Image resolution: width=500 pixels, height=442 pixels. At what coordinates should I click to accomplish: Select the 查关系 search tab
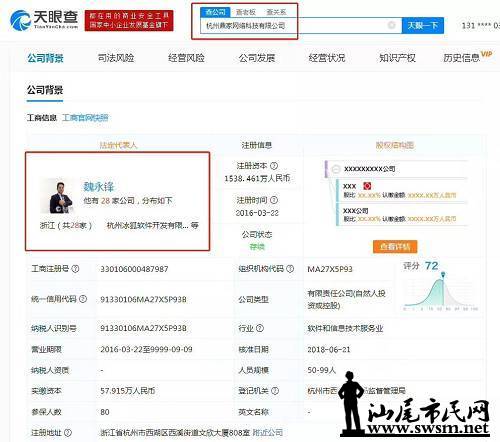(x=276, y=12)
